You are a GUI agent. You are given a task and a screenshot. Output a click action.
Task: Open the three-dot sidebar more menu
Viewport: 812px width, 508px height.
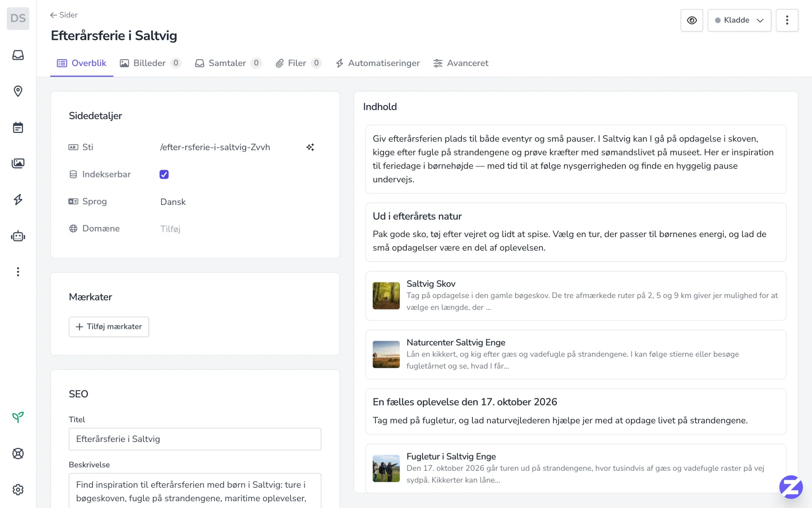click(18, 272)
